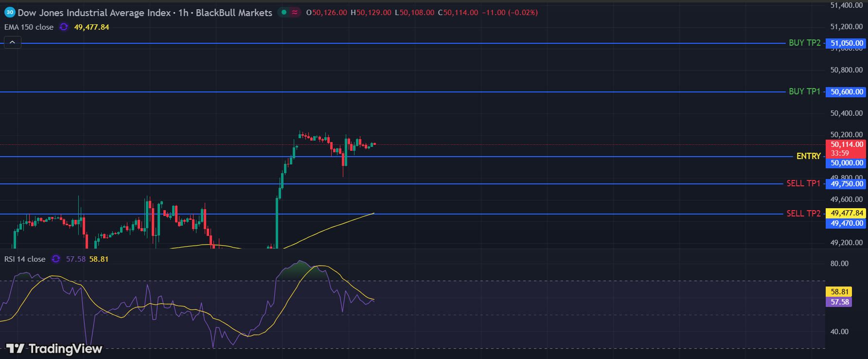Screen dimensions: 868x359
Task: Select the SELL TP2 horizontal line label
Action: coord(803,214)
